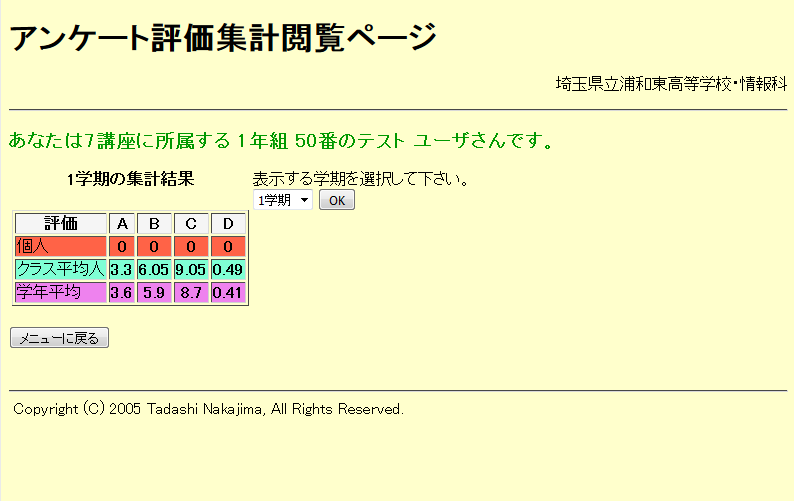Click the Copyright 2005 Tadashi Nakajima text
Screen dimensions: 794x501
208,409
